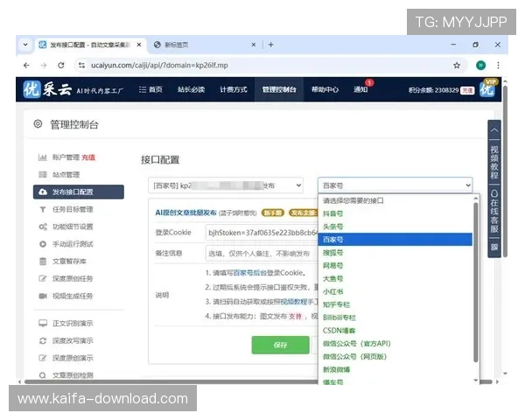This screenshot has width=525, height=420.
Task: Open 计费方式 in top navigation
Action: click(x=234, y=89)
